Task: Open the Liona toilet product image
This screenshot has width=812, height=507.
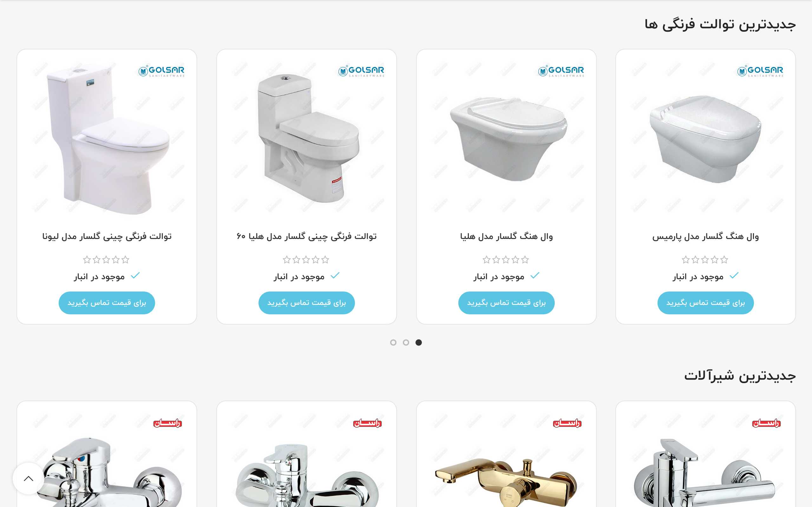Action: pyautogui.click(x=107, y=138)
